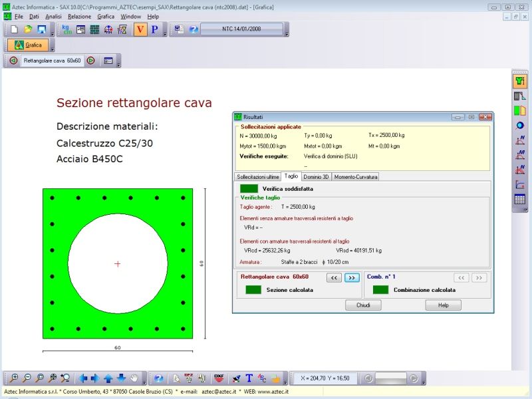Switch to the Dominio 3D tab
The width and height of the screenshot is (532, 399).
coord(316,177)
